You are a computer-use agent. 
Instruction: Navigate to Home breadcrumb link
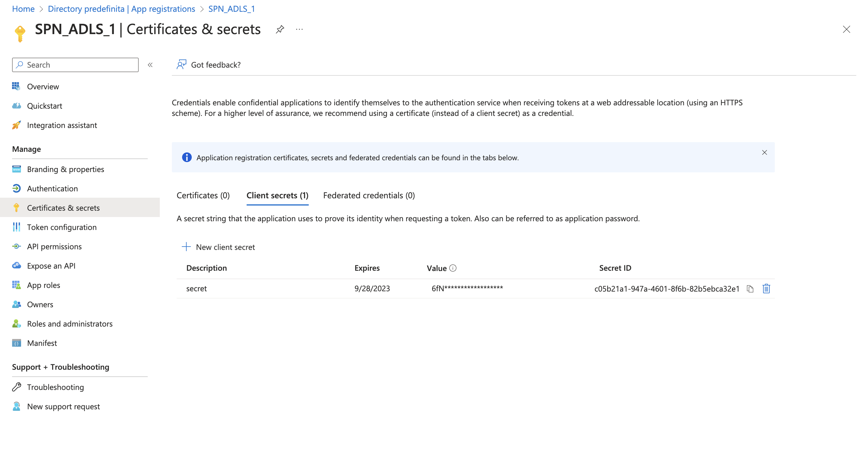pyautogui.click(x=23, y=9)
